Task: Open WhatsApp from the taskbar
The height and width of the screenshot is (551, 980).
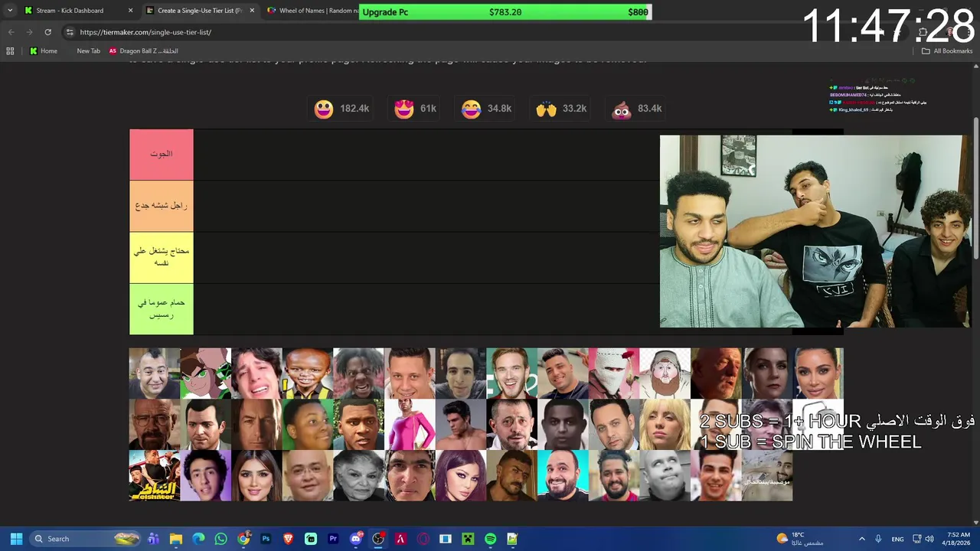Action: coord(220,539)
